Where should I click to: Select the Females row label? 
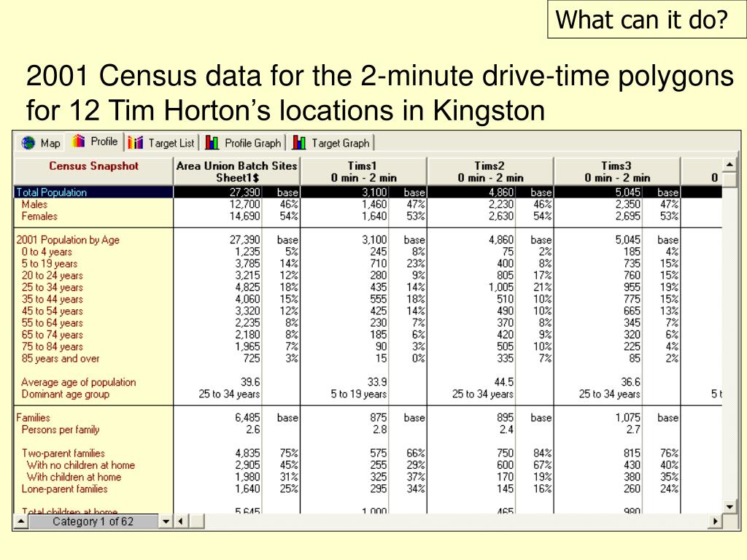point(39,216)
